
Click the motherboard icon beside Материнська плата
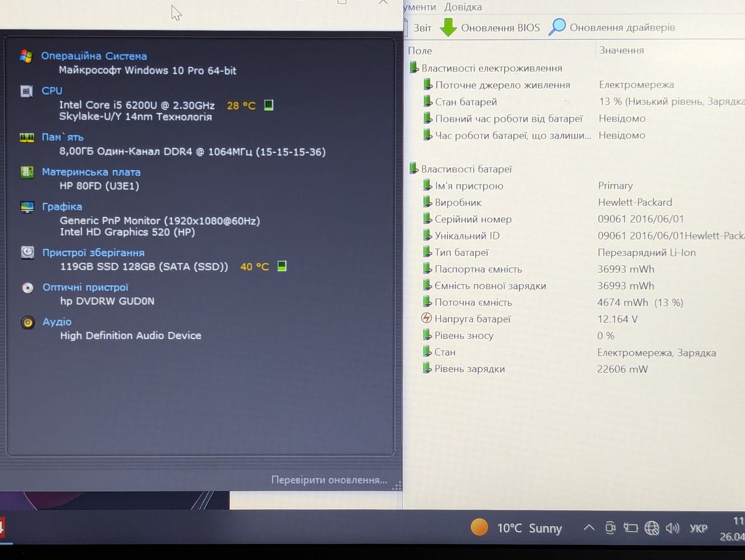(x=27, y=172)
